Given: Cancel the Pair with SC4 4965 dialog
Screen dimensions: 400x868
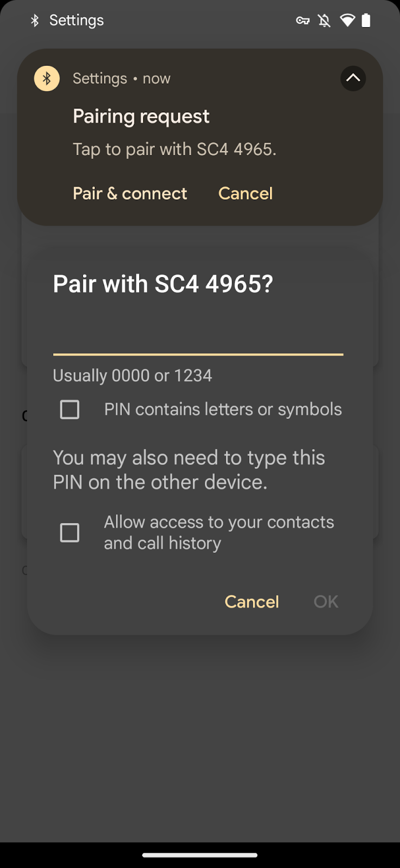Looking at the screenshot, I should [251, 602].
